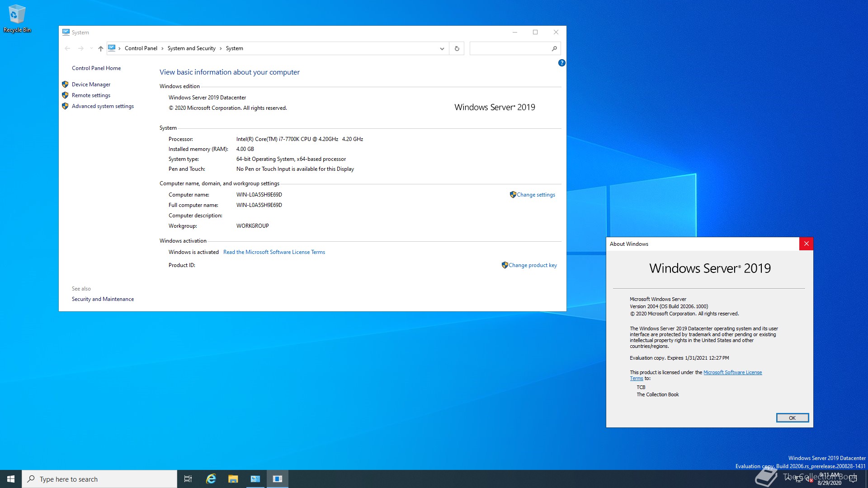Open Task View on taskbar
This screenshot has width=868, height=488.
point(188,479)
